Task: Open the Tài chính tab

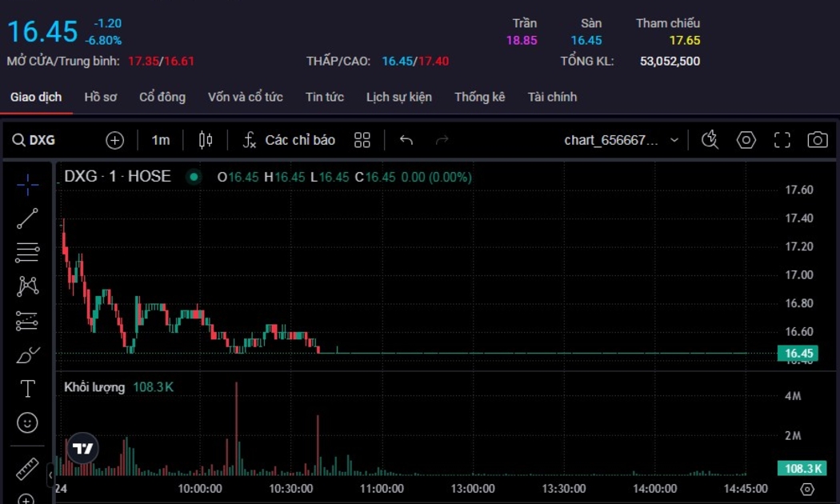Action: tap(552, 97)
